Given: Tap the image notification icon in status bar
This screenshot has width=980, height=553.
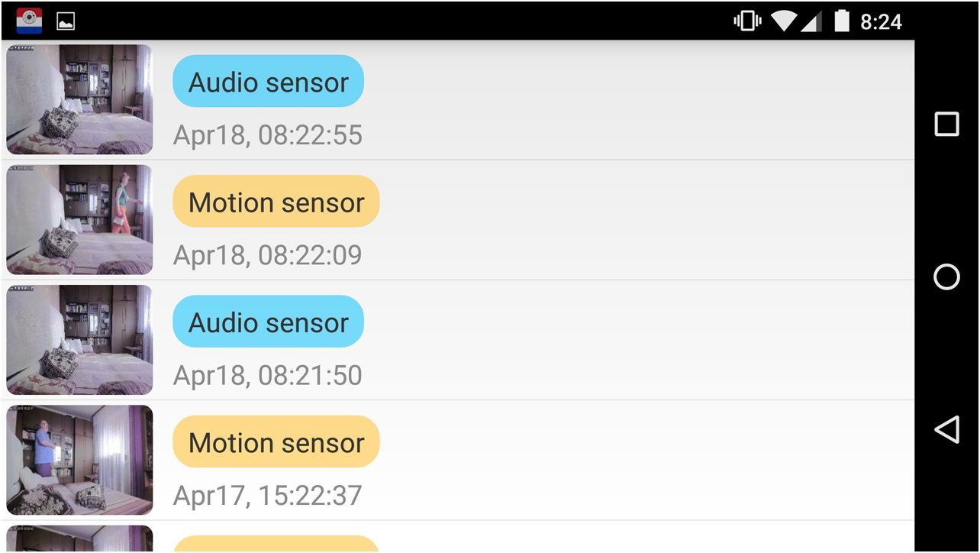Looking at the screenshot, I should tap(66, 21).
